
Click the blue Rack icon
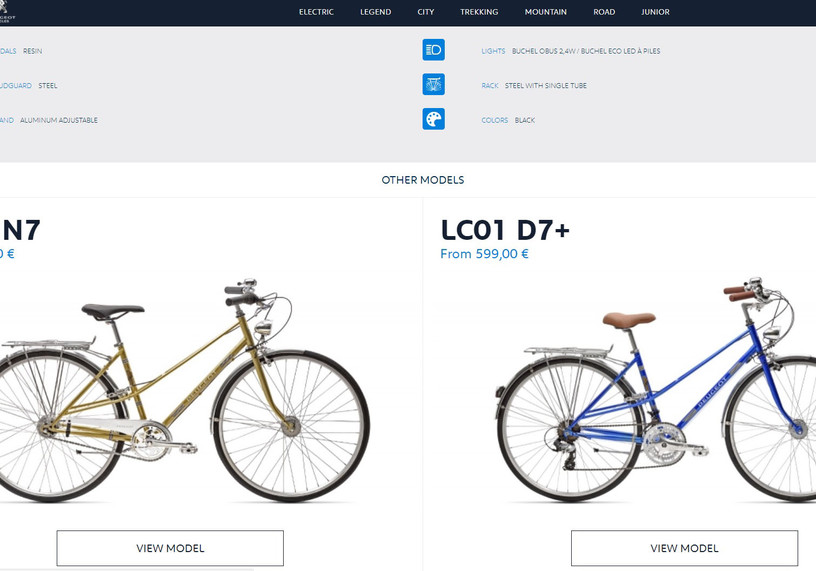click(x=434, y=84)
